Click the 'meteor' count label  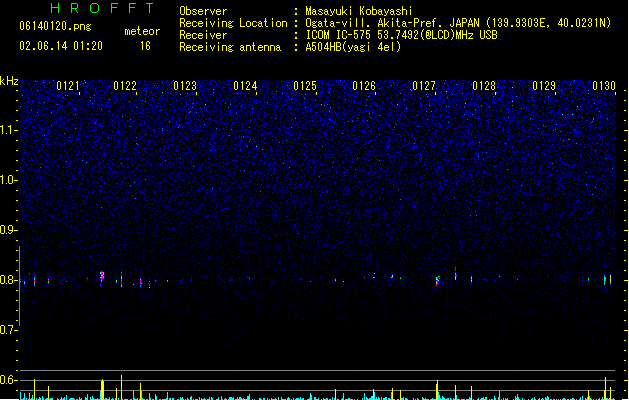pos(142,31)
